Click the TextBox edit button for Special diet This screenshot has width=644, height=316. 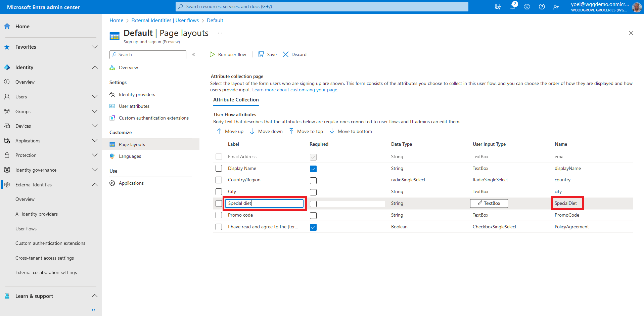coord(489,203)
